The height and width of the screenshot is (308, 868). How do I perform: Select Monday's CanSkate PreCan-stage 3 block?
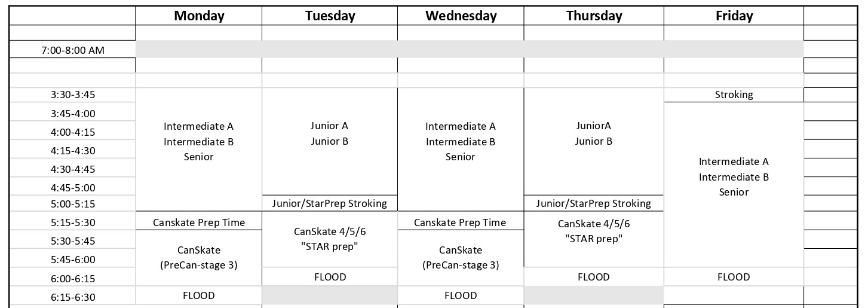pyautogui.click(x=199, y=258)
